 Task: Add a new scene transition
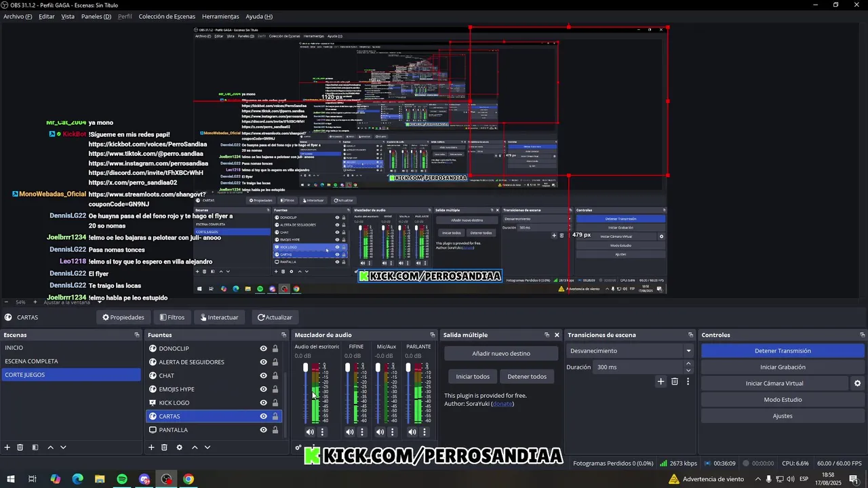pos(660,382)
